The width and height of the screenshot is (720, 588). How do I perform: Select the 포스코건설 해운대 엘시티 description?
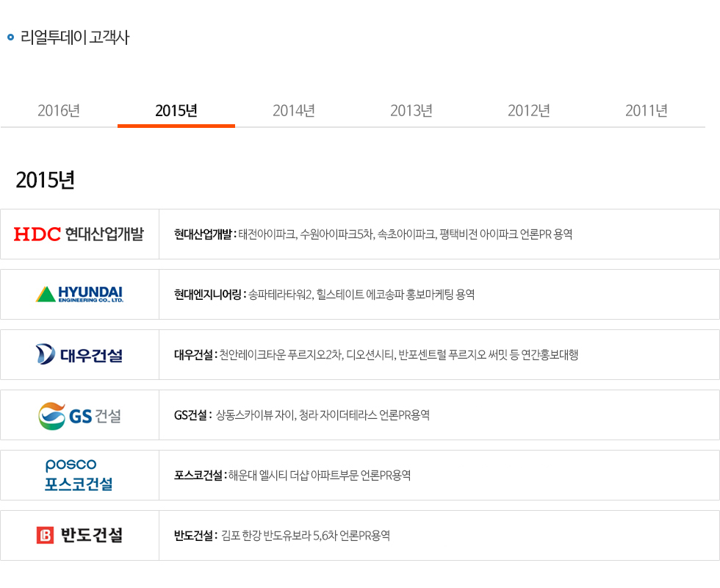point(292,476)
